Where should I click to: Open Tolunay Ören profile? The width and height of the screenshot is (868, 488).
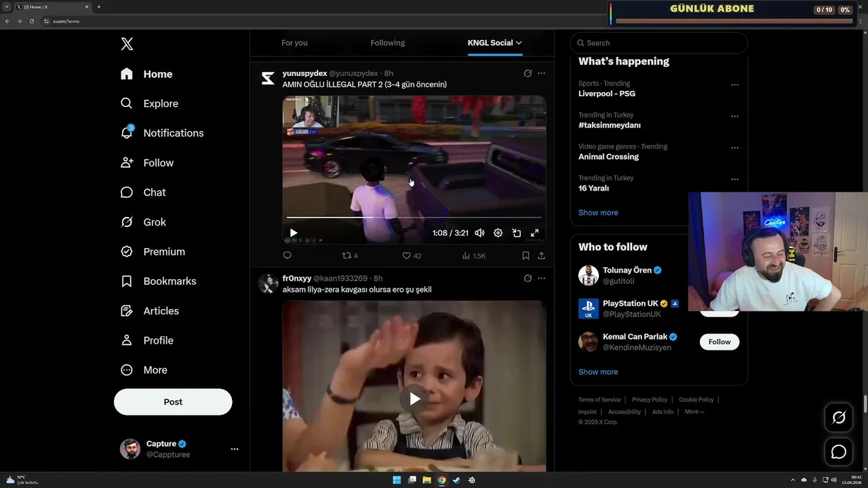point(627,270)
